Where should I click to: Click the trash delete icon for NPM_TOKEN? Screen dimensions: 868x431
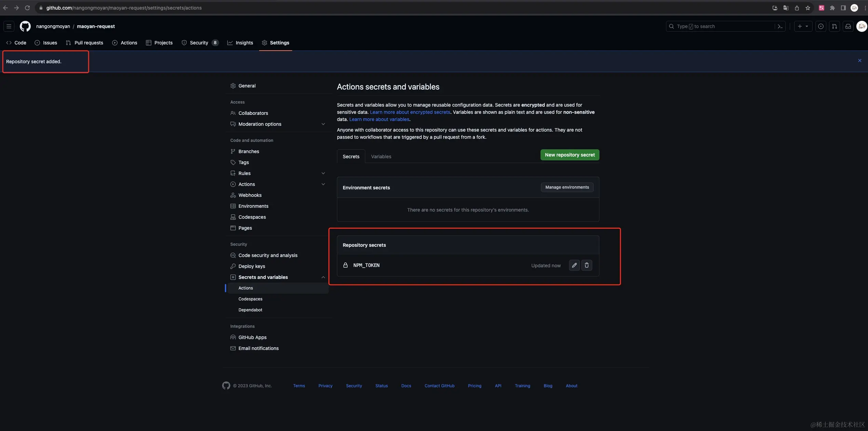[586, 265]
